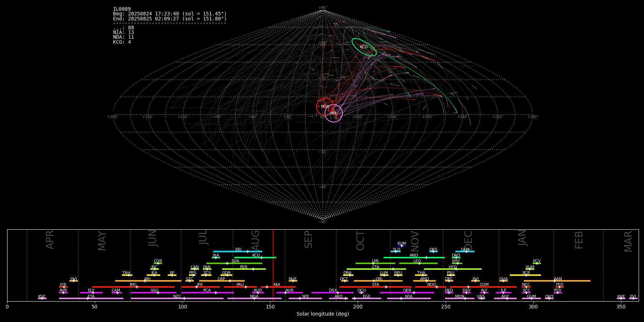The image size is (644, 322).
Task: Click the KCG bar in the timeline chart
Action: point(255,258)
